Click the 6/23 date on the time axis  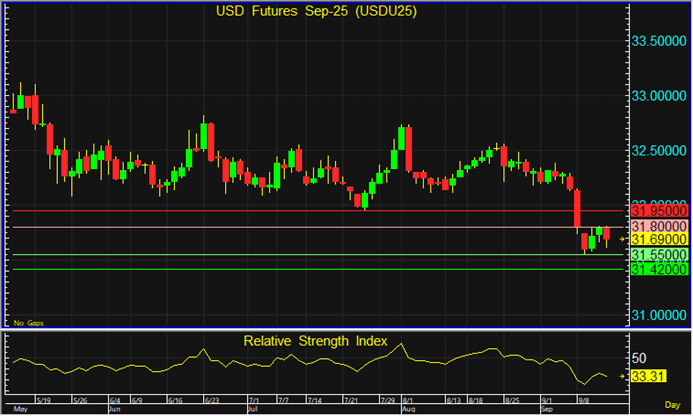click(212, 398)
